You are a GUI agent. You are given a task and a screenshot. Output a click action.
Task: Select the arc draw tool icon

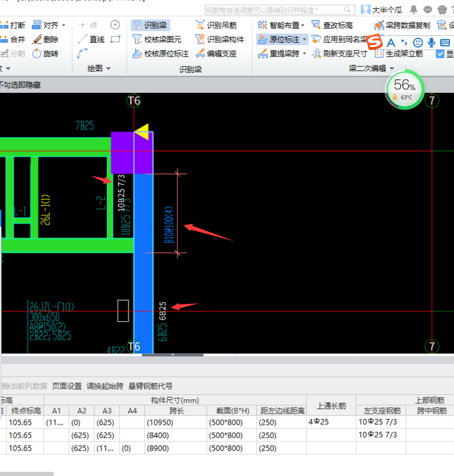[82, 54]
